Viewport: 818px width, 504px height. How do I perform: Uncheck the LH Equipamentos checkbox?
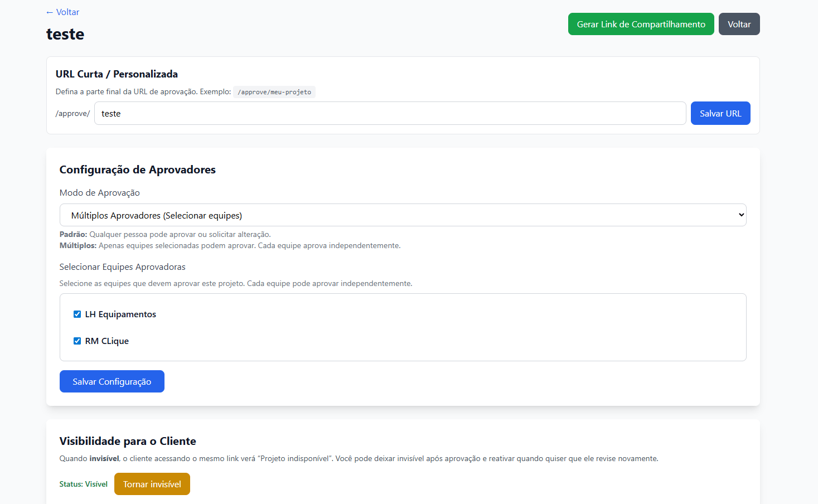tap(77, 314)
